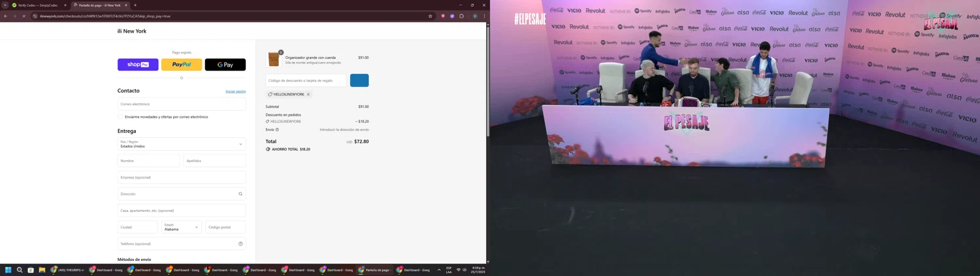Close the Pantalla de pago tab
The image size is (980, 276).
[x=126, y=5]
